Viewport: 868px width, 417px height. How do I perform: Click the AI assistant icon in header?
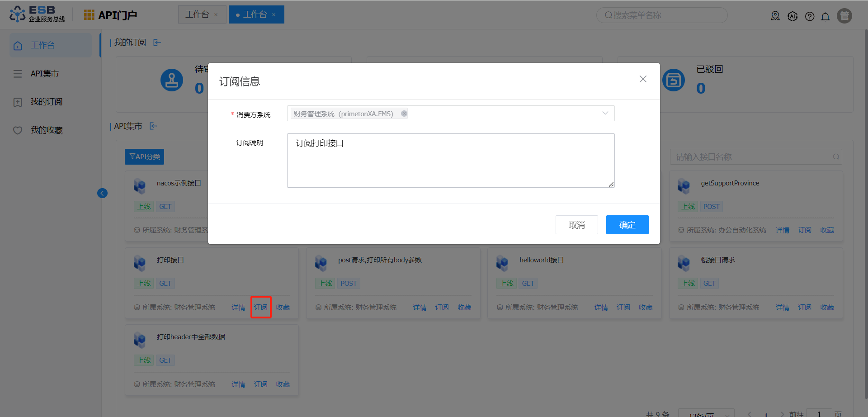tap(793, 17)
